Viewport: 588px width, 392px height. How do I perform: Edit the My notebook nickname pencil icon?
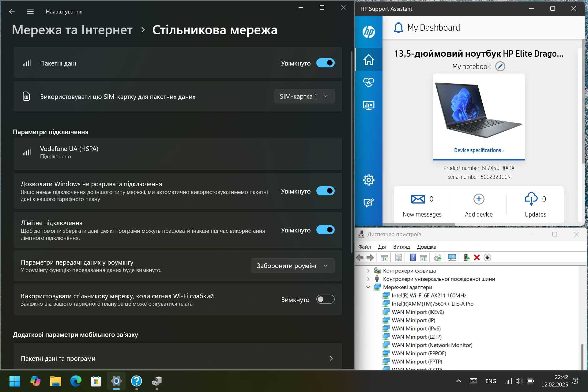tap(500, 66)
